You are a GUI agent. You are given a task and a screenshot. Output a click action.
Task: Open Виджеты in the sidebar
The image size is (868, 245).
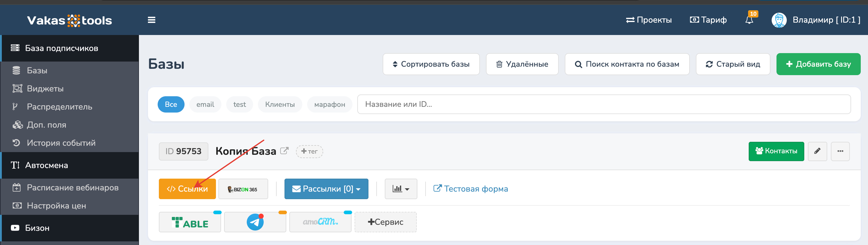[45, 88]
